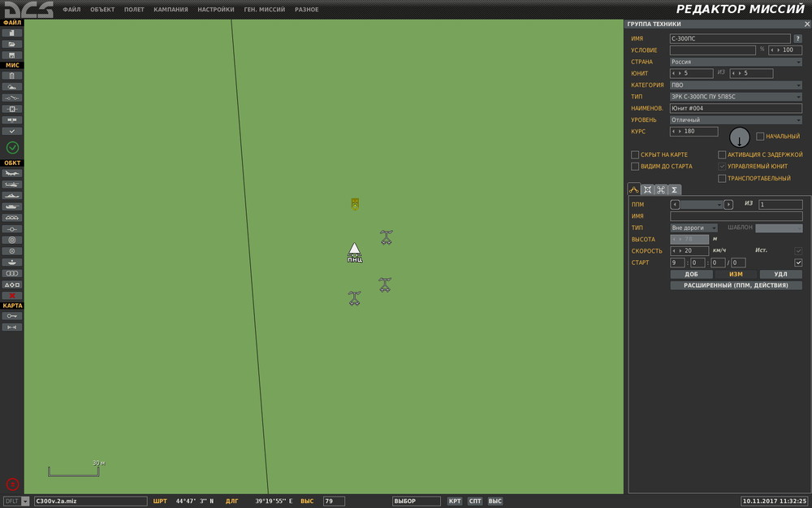812x508 pixels.
Task: Click the red circle icon bottom-left corner
Action: tap(12, 484)
